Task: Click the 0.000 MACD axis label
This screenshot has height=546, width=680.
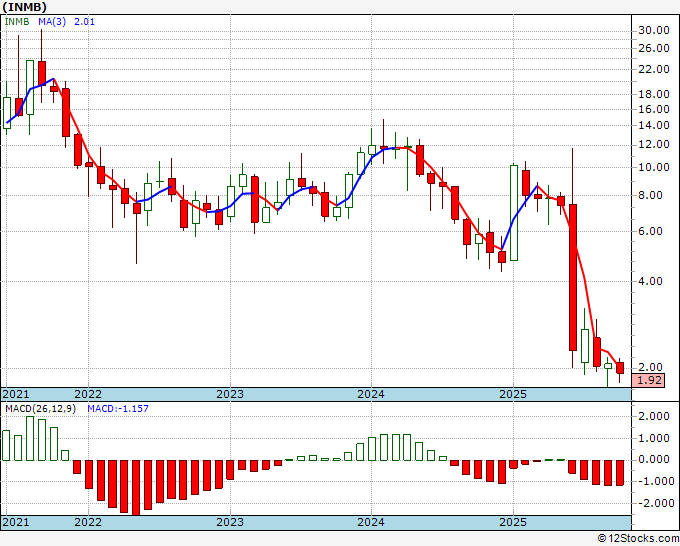Action: click(x=654, y=459)
